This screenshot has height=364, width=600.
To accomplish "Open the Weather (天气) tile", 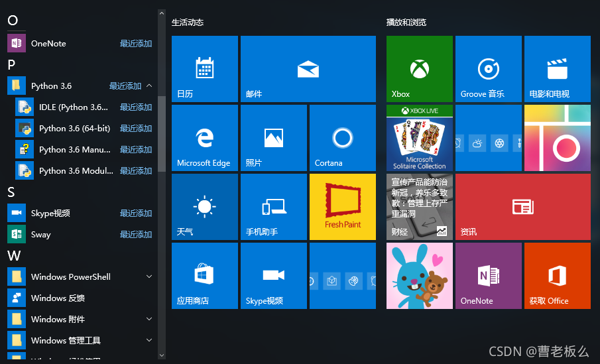I will pos(205,207).
